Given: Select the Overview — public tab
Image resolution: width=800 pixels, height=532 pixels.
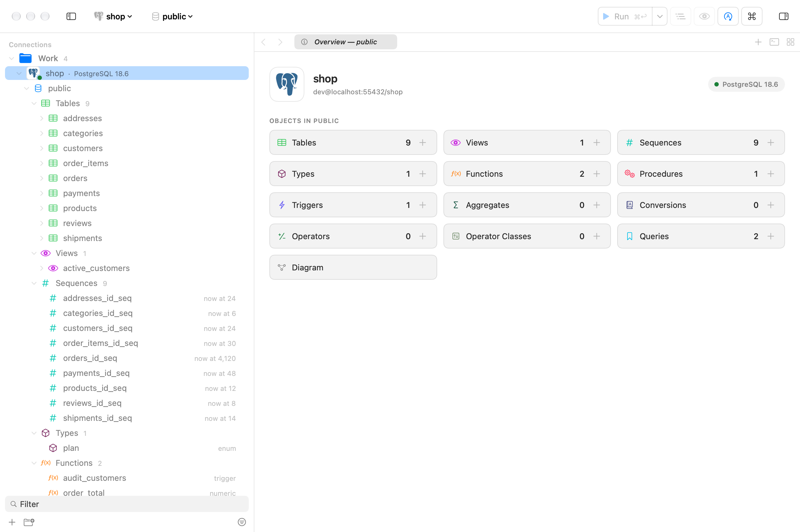Looking at the screenshot, I should 345,42.
